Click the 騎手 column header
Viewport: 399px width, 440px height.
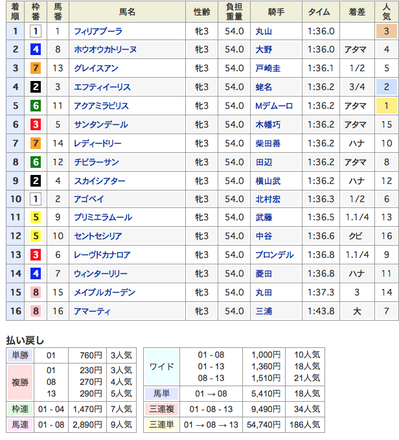(276, 12)
